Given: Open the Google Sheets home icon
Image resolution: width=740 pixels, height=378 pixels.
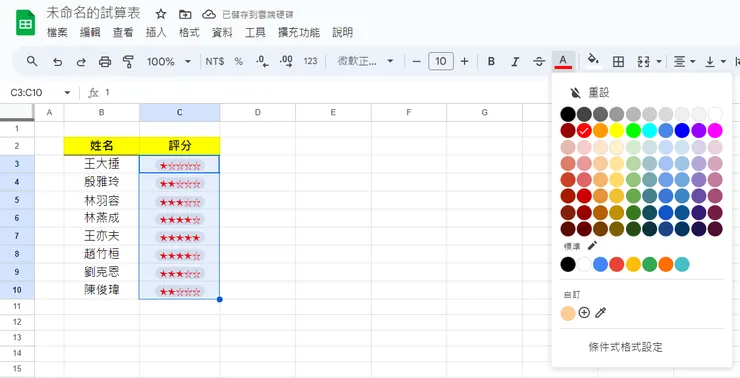Looking at the screenshot, I should pyautogui.click(x=25, y=23).
